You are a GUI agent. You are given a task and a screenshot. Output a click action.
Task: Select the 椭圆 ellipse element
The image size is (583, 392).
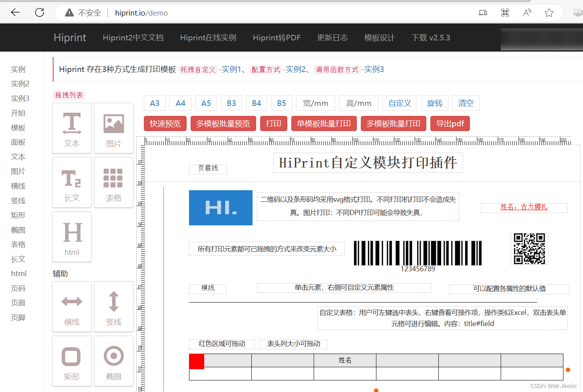click(113, 361)
